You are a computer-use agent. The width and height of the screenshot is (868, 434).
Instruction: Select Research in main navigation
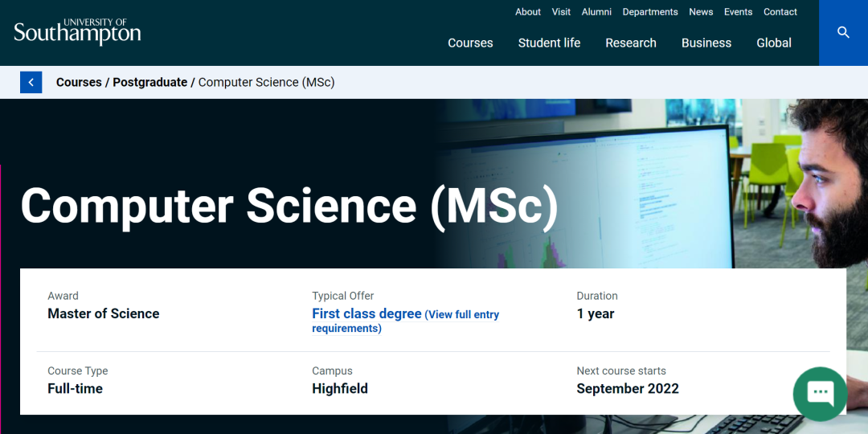tap(631, 43)
